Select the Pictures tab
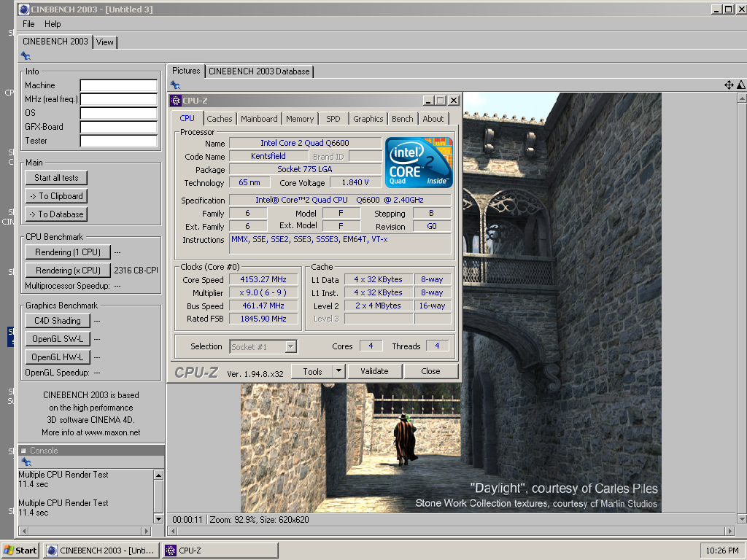 (x=186, y=71)
